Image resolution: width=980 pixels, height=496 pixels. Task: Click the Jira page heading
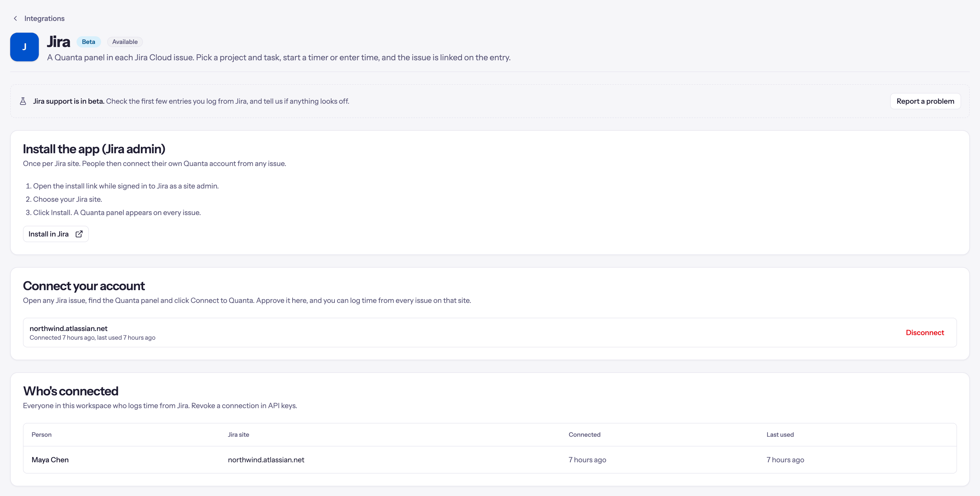coord(59,42)
